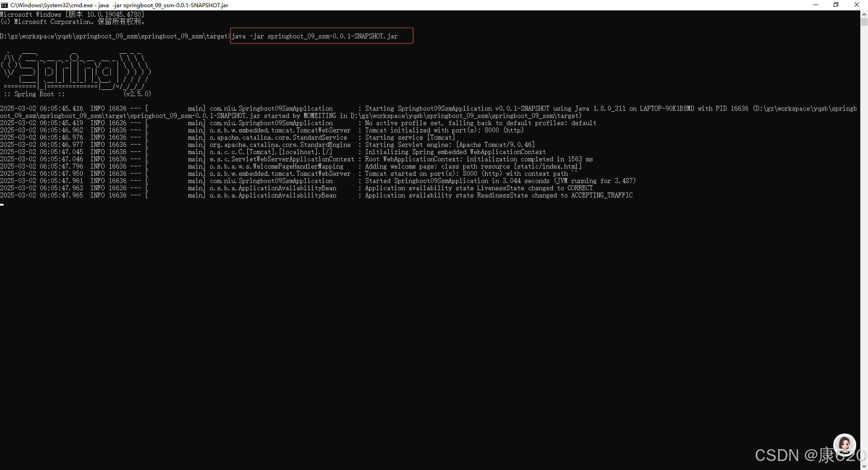Click the timestamp 2025-03-02 06:05:45.416
868x470 pixels.
click(42, 108)
